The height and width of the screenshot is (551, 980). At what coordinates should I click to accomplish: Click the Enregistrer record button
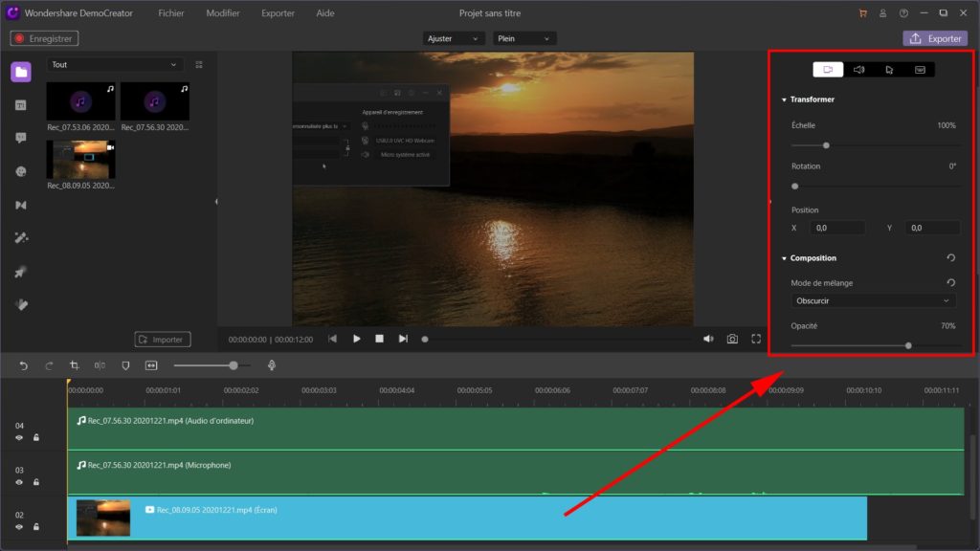(x=44, y=38)
